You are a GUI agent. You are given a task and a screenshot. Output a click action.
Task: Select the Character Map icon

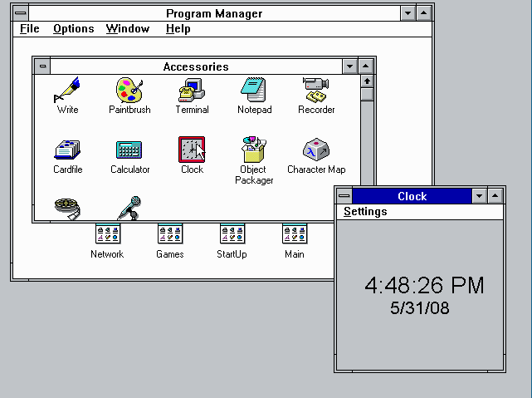(316, 150)
